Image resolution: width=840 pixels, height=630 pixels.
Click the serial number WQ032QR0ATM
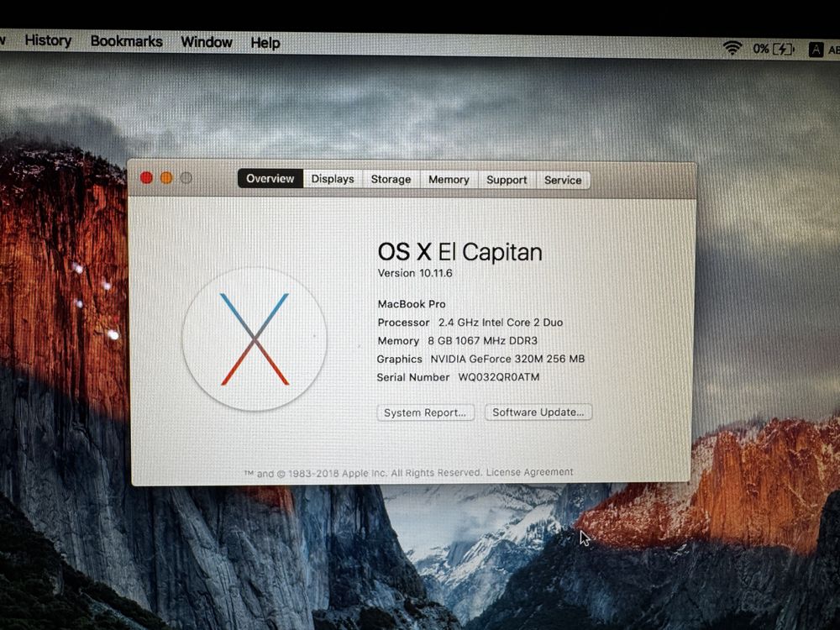(499, 377)
